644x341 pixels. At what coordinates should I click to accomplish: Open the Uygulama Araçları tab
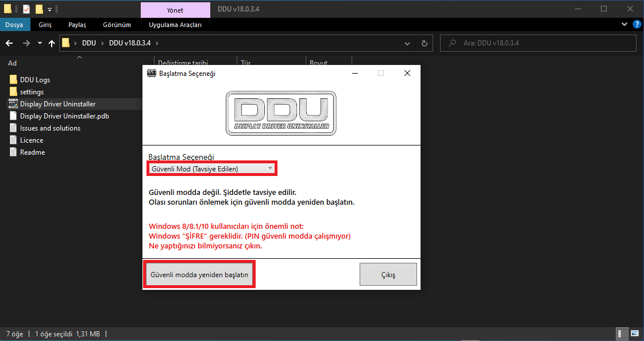175,25
